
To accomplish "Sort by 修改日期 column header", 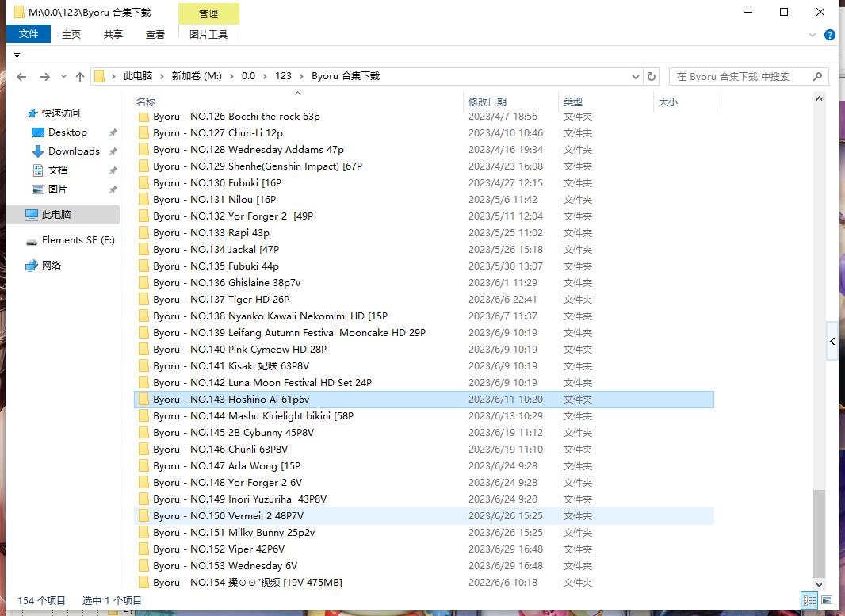I will (510, 101).
